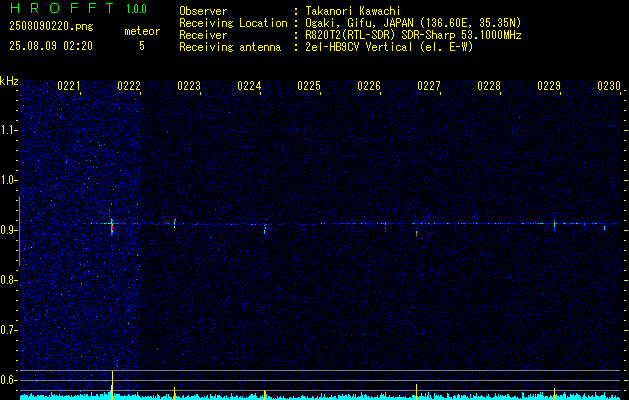Click antenna text 2el-HB9CV Vertical
This screenshot has height=400, width=629.
click(x=359, y=47)
